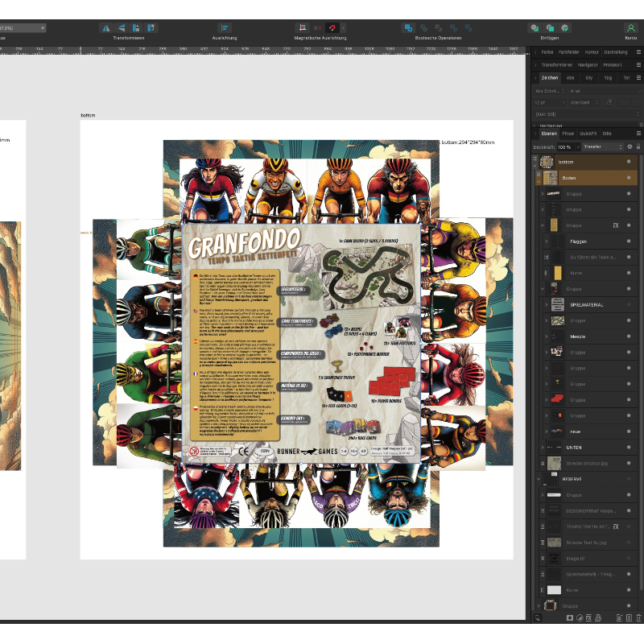Select the Kurve layer with yellow thumbnail
Screen dimensions: 644x644
point(587,273)
